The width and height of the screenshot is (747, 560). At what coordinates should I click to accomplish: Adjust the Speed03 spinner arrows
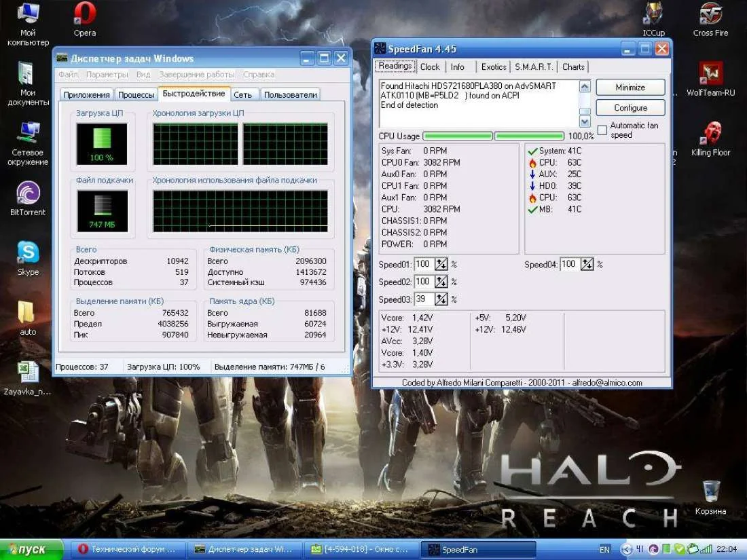[x=441, y=299]
